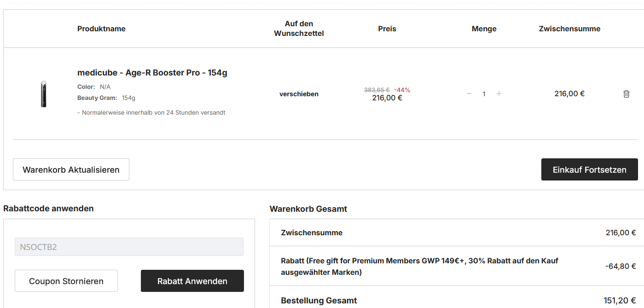The width and height of the screenshot is (644, 308).
Task: Click the -64,80 € Rabatt amount
Action: pos(621,266)
